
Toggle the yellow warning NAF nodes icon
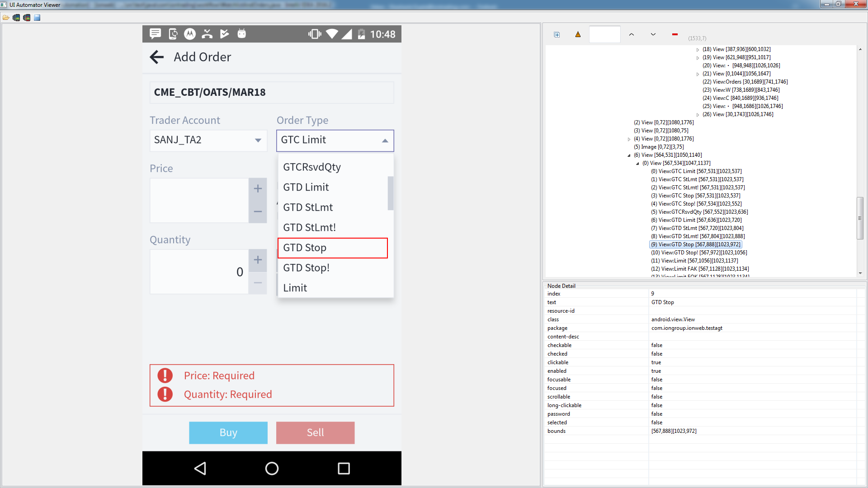click(x=578, y=34)
